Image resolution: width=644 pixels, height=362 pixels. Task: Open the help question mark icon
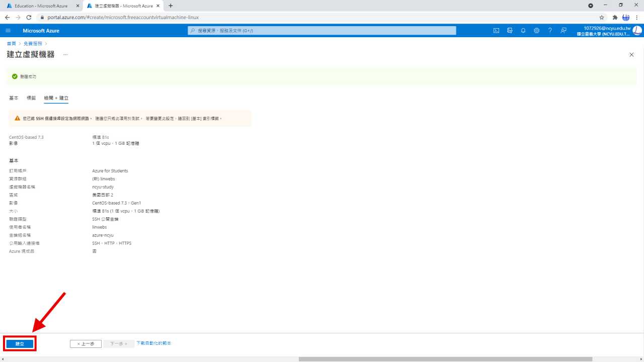coord(550,31)
